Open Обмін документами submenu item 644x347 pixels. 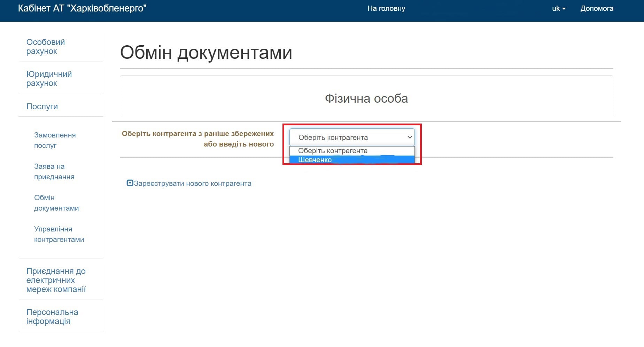tap(56, 203)
